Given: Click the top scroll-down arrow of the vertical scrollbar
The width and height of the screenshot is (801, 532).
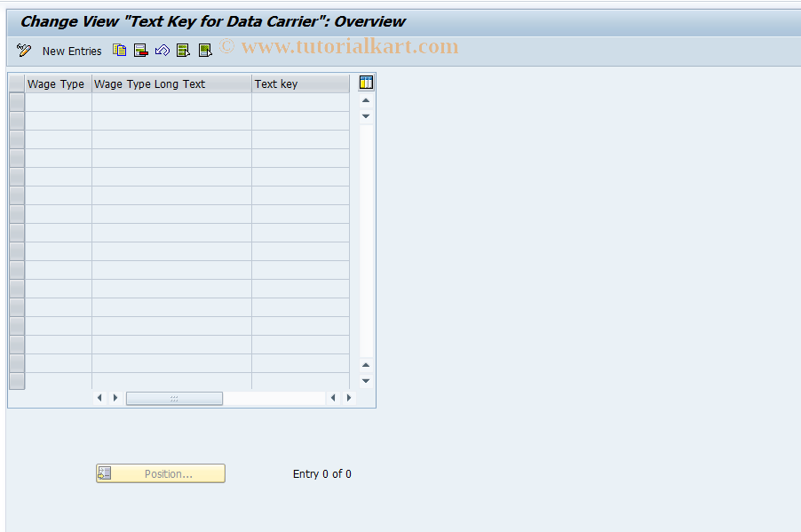Looking at the screenshot, I should (x=366, y=116).
